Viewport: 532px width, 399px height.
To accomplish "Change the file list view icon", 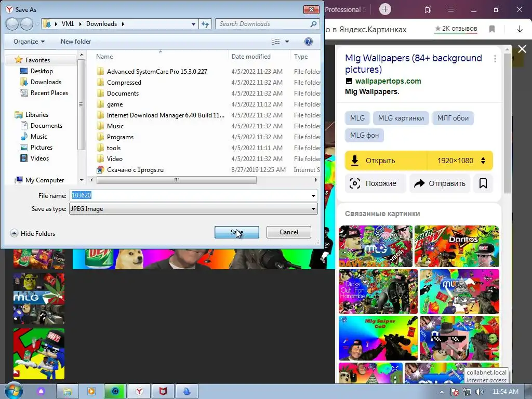I will point(275,42).
